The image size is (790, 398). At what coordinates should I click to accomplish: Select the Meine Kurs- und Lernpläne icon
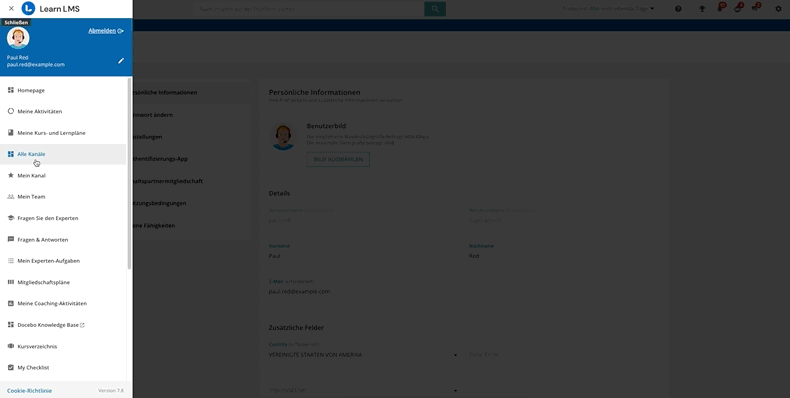11,132
